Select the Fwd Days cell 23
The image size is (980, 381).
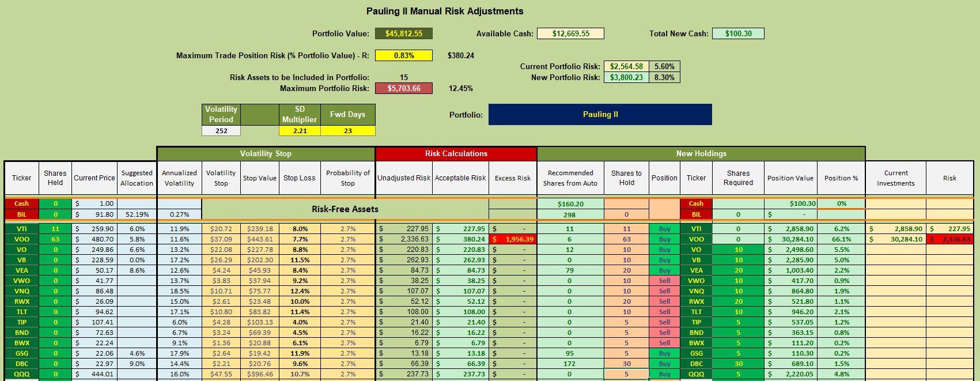347,131
